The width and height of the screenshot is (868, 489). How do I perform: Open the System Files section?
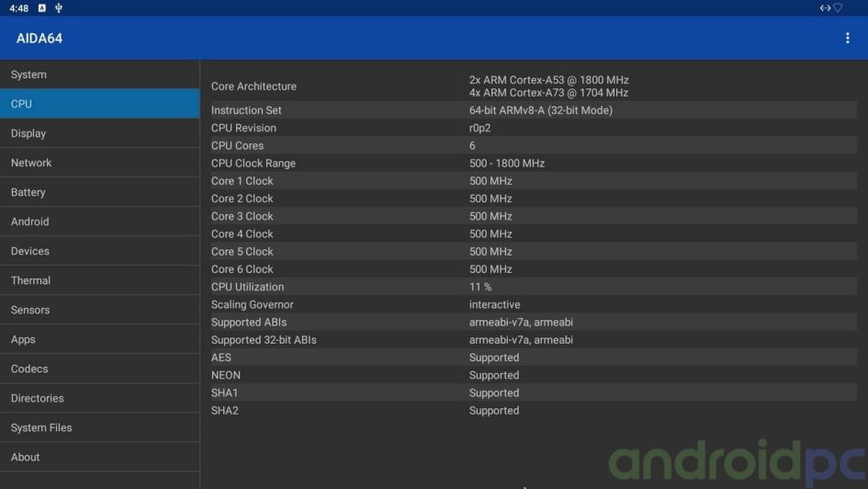click(x=99, y=427)
